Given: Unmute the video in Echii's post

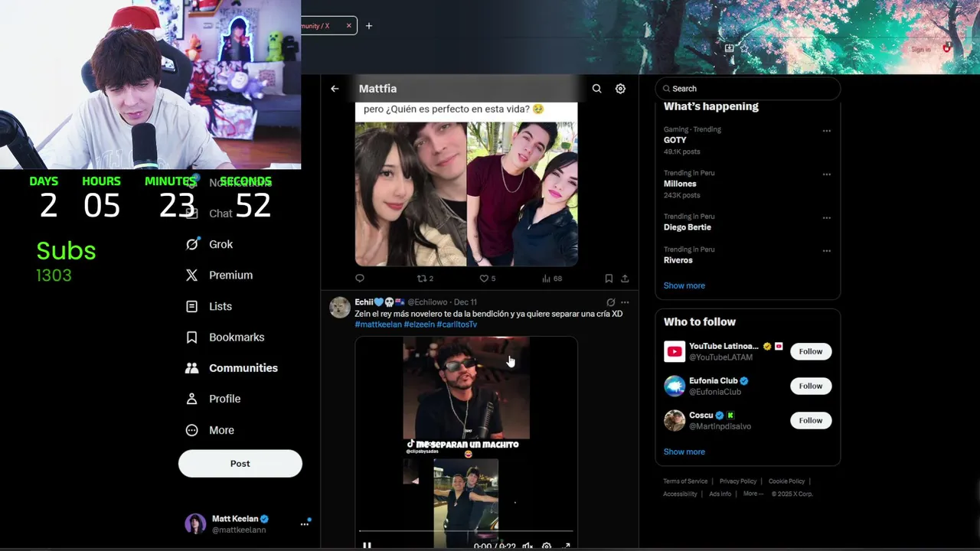Looking at the screenshot, I should (x=527, y=546).
